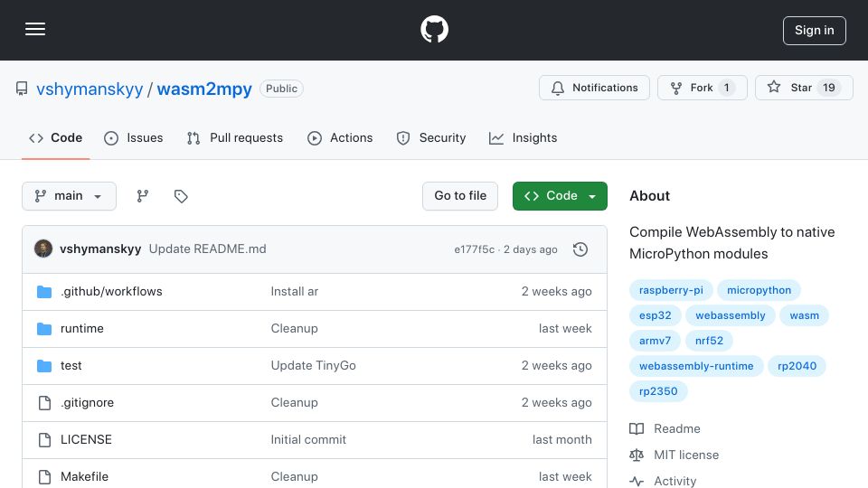Screen dimensions: 868x488
Task: Open the Update TinyGo commit message
Action: point(314,366)
